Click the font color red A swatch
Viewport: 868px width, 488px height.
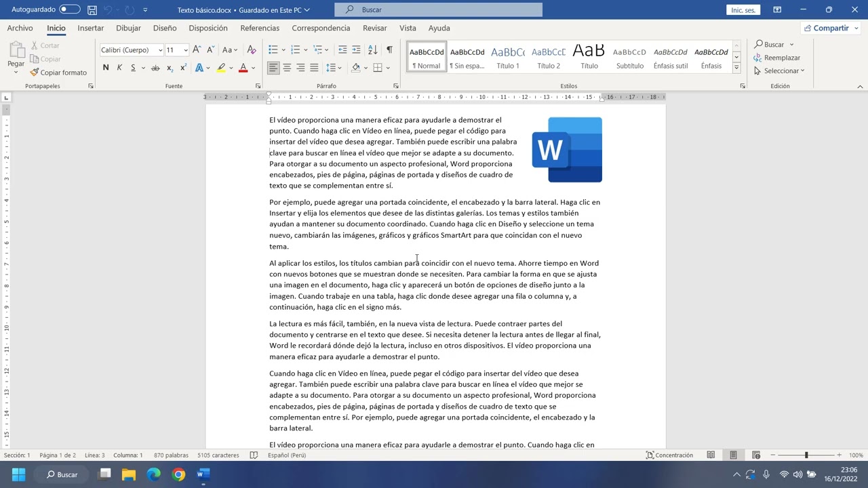click(243, 68)
